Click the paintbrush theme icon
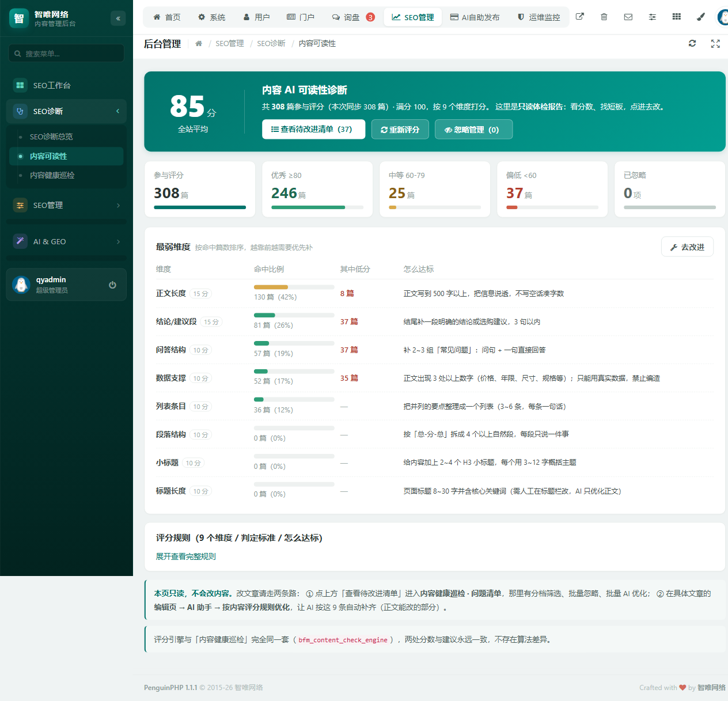 pos(701,17)
